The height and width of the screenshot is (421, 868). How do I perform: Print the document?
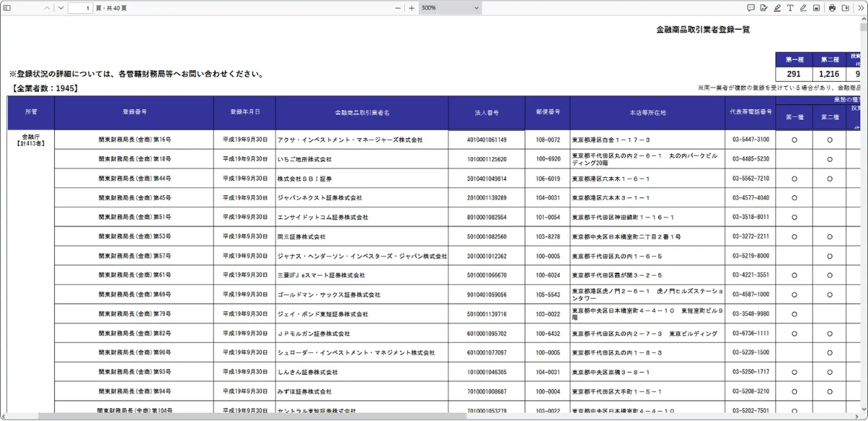click(833, 8)
